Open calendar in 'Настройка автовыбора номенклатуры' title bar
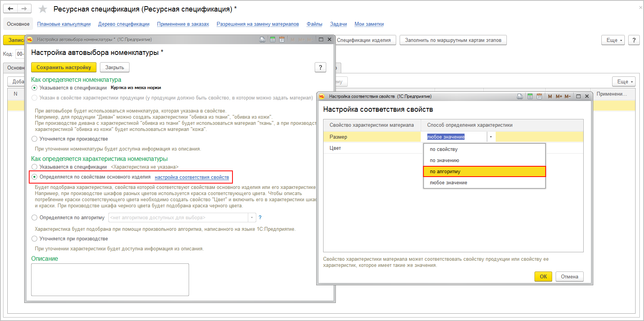 pos(282,40)
